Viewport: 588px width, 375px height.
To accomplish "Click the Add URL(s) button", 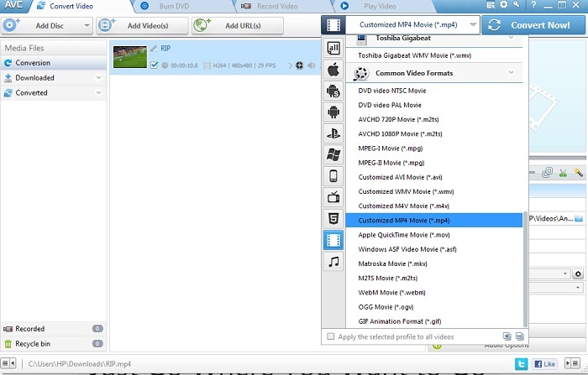I will click(x=238, y=25).
